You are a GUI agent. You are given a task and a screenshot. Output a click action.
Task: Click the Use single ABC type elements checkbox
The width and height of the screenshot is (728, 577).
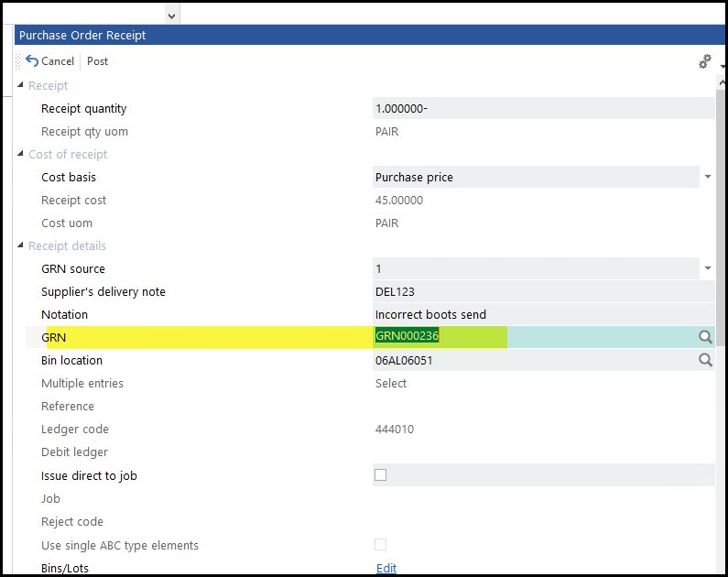click(x=381, y=545)
